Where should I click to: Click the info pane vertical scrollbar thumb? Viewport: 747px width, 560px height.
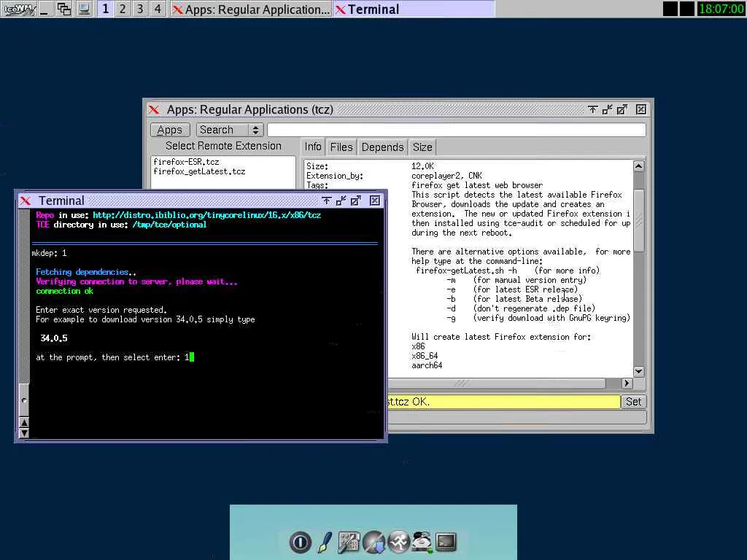click(x=639, y=221)
